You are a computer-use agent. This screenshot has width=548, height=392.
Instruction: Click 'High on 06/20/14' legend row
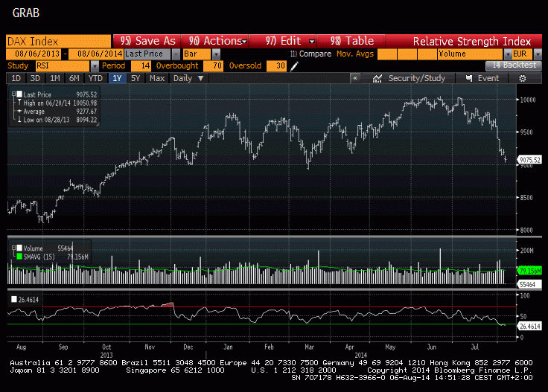click(57, 103)
